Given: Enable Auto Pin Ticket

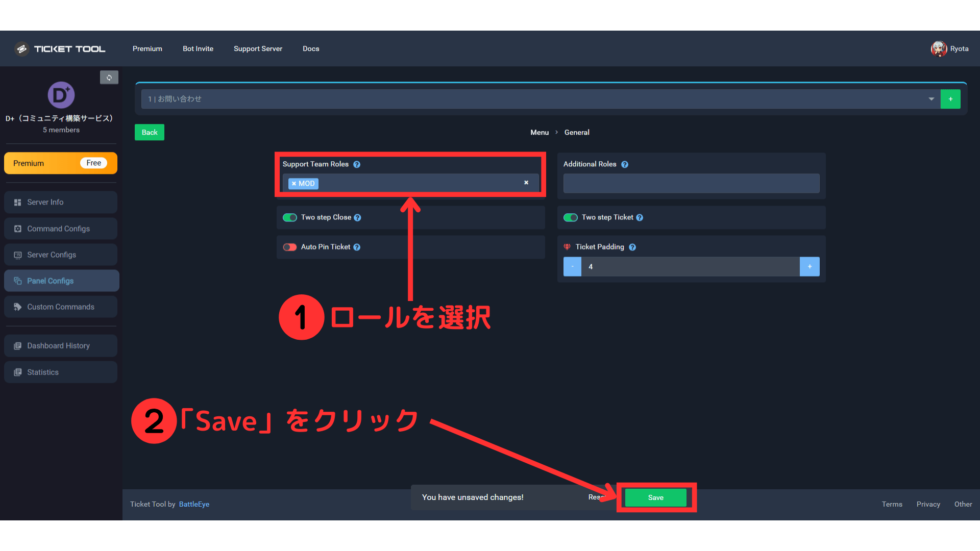Looking at the screenshot, I should (x=289, y=247).
